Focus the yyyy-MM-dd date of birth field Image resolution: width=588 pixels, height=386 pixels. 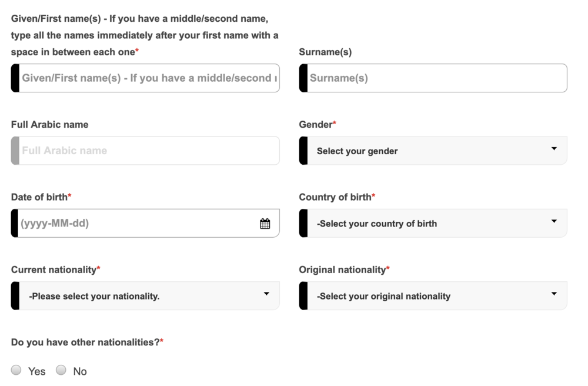click(x=135, y=224)
